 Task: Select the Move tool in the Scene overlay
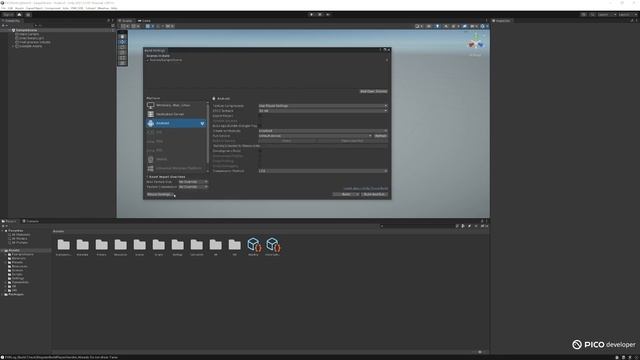coord(122,42)
